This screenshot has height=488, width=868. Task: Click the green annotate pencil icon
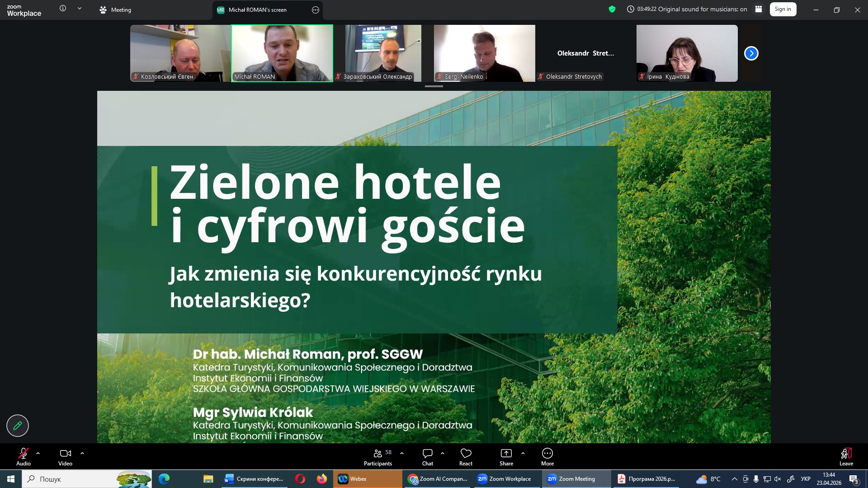(x=18, y=426)
